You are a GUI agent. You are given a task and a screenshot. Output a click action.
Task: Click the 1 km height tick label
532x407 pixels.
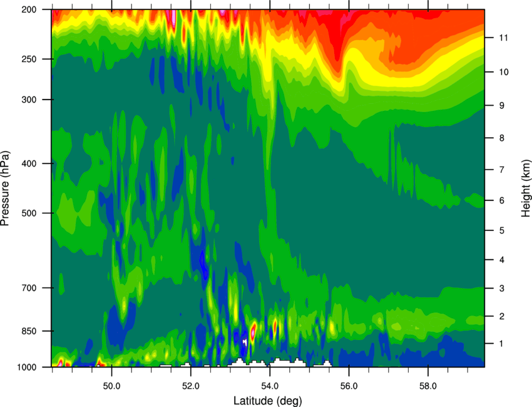[x=501, y=344]
